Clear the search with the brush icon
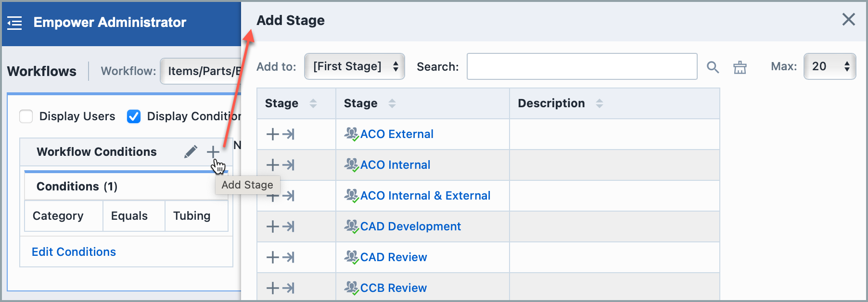 (740, 67)
